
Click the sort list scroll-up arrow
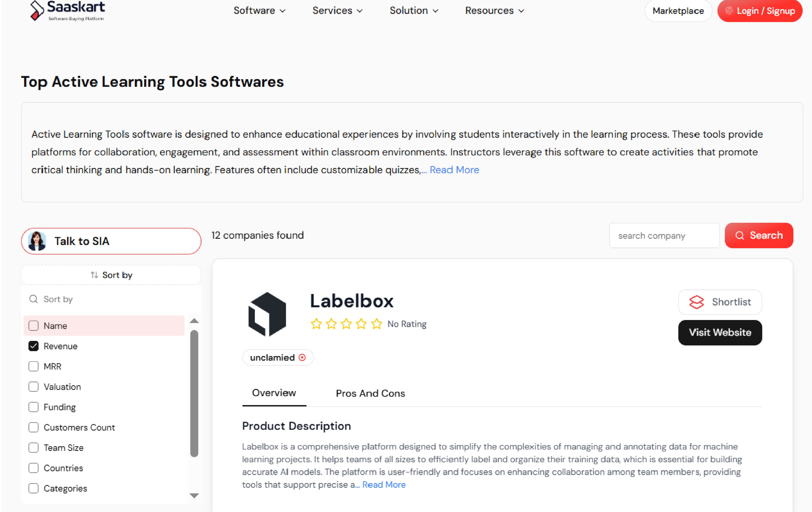[x=194, y=321]
